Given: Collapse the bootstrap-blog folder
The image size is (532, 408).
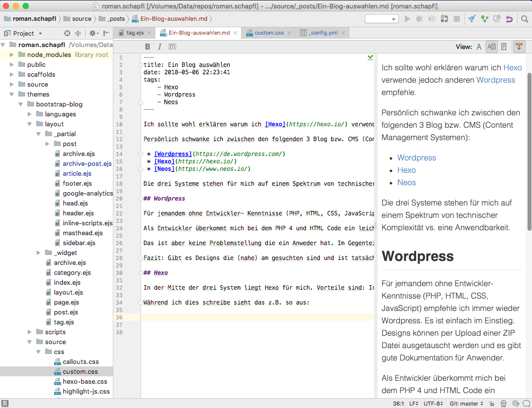Looking at the screenshot, I should 21,104.
